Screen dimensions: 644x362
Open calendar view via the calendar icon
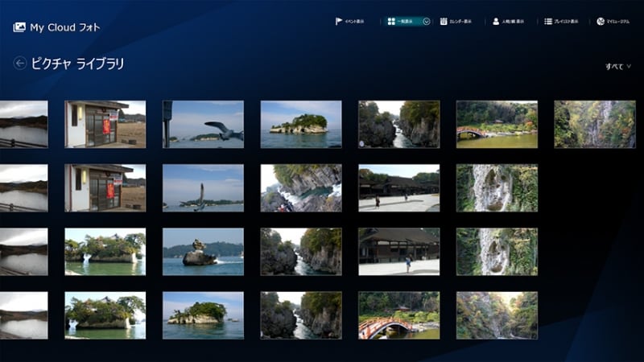[x=444, y=22]
